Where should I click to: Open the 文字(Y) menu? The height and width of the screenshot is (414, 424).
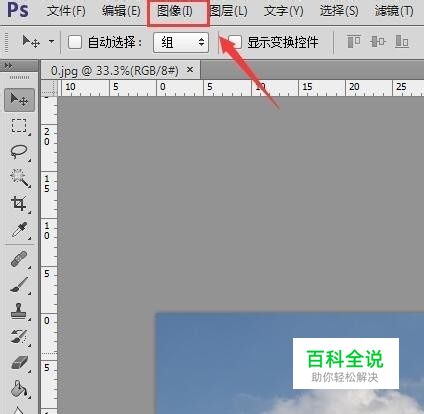click(x=284, y=11)
